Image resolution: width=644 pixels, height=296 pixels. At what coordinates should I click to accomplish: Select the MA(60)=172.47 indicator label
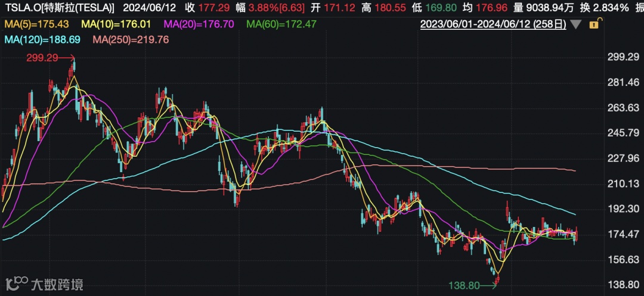[281, 24]
